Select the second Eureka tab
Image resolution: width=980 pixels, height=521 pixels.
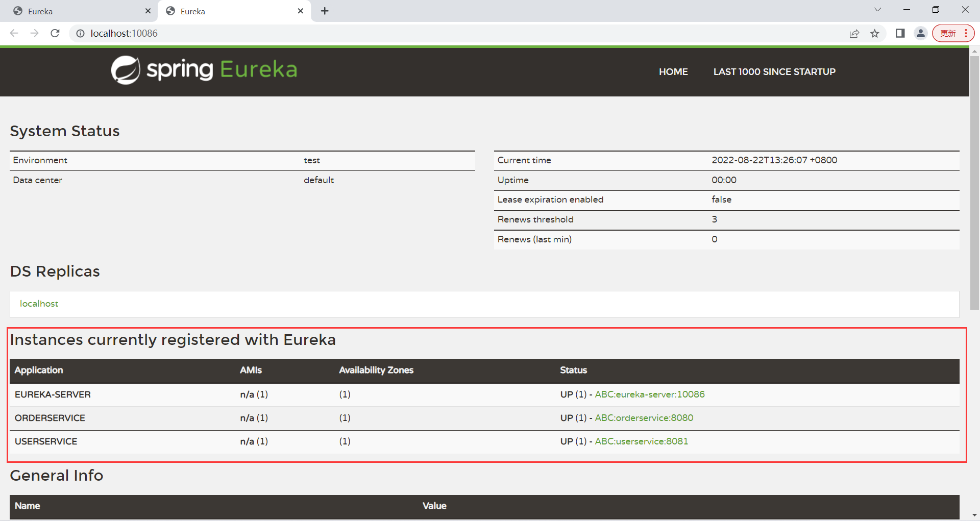tap(234, 11)
